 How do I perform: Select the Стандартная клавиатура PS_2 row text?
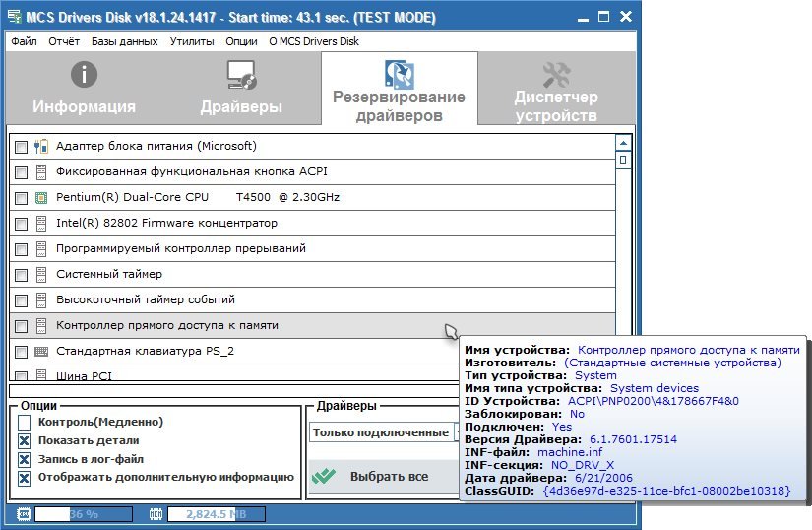(145, 351)
